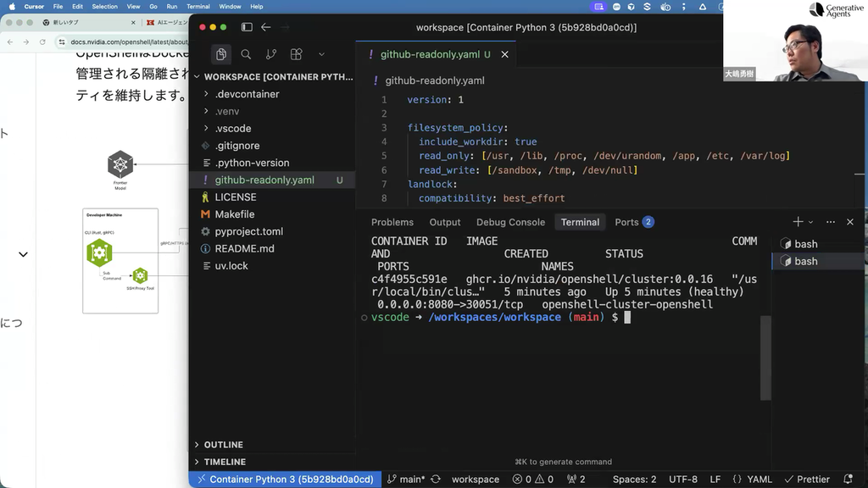Click the forwarded ports status indicator
The height and width of the screenshot is (488, 868).
576,480
